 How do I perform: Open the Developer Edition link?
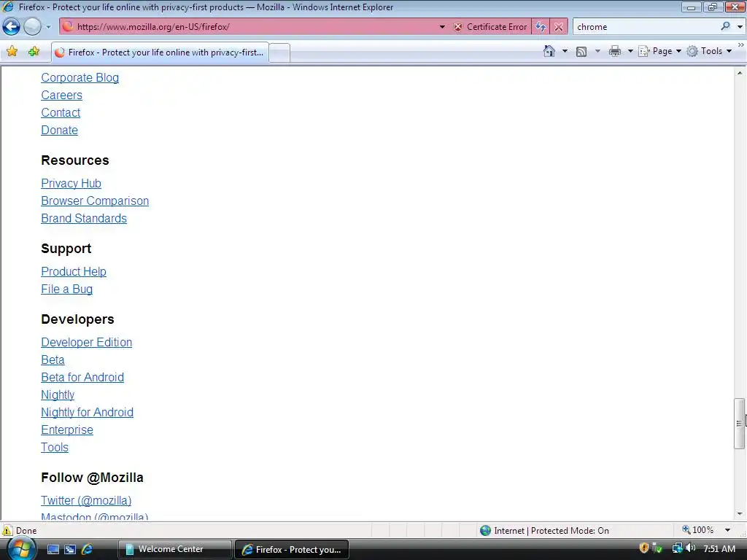click(87, 343)
